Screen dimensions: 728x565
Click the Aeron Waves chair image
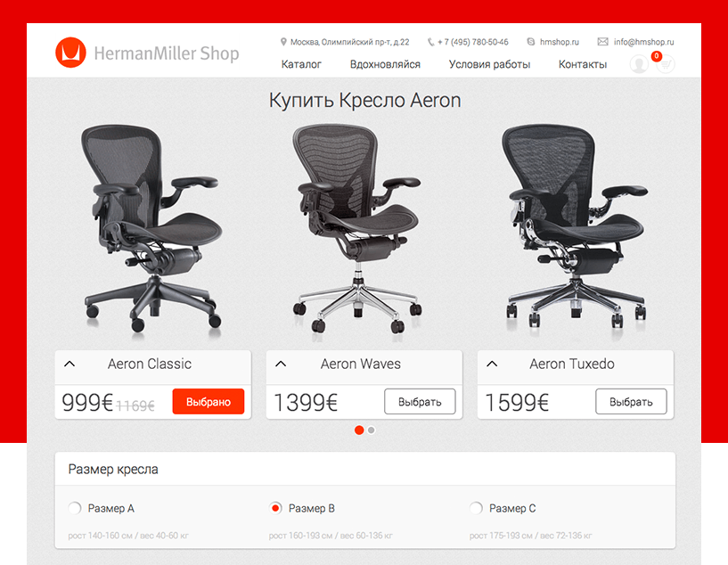coord(357,228)
